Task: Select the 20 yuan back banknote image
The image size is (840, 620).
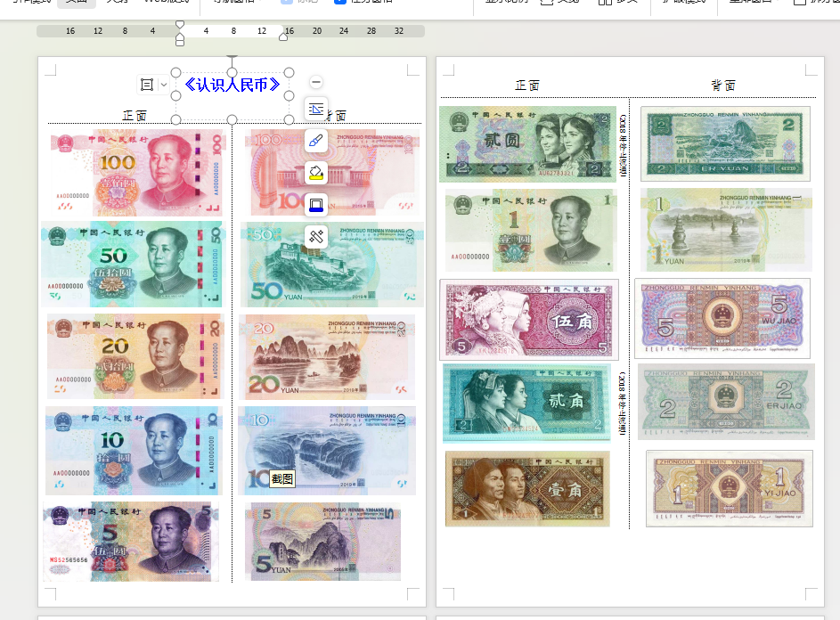Action: point(327,357)
